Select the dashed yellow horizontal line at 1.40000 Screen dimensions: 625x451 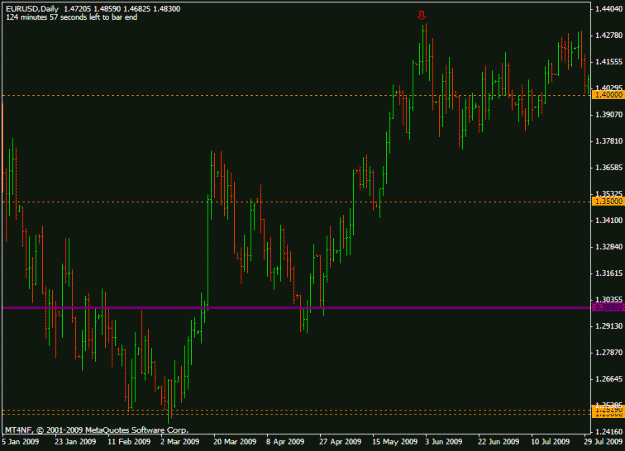point(296,95)
